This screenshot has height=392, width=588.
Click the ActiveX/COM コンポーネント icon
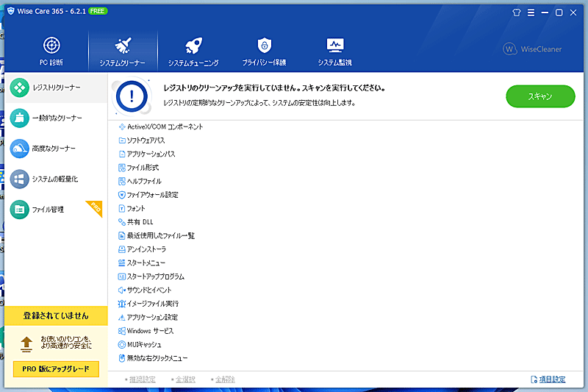(x=122, y=126)
